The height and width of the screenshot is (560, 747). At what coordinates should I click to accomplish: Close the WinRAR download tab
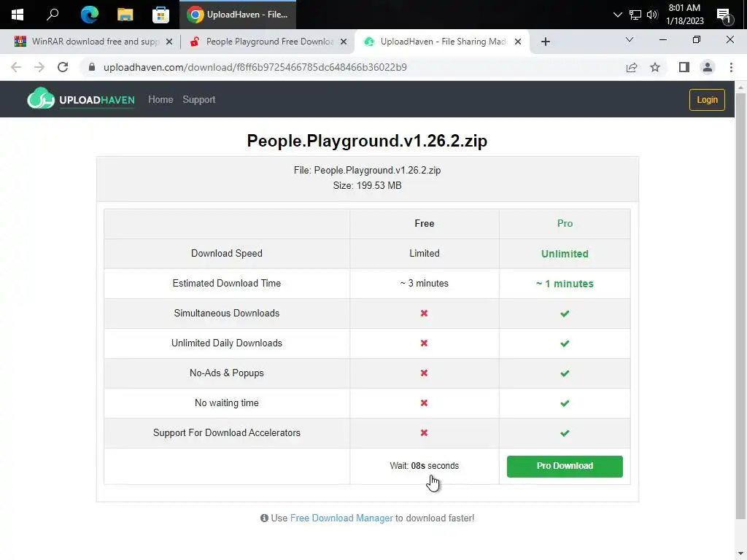(169, 42)
